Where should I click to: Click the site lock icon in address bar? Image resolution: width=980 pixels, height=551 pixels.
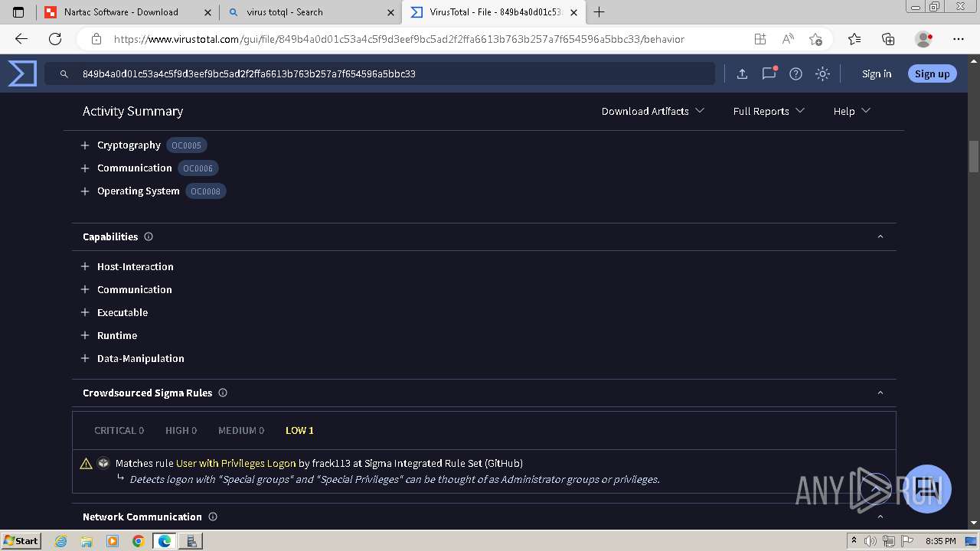click(96, 39)
